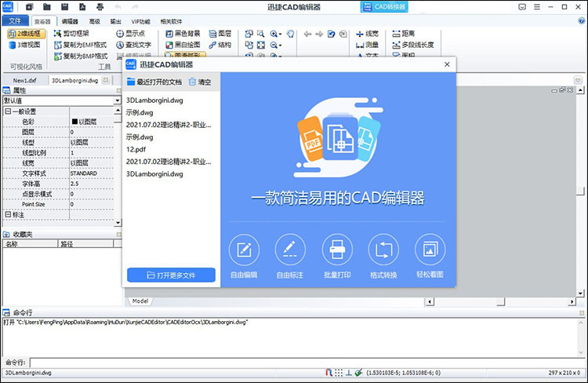Click the 清空 trash icon in dialog
Image resolution: width=588 pixels, height=383 pixels.
click(192, 82)
